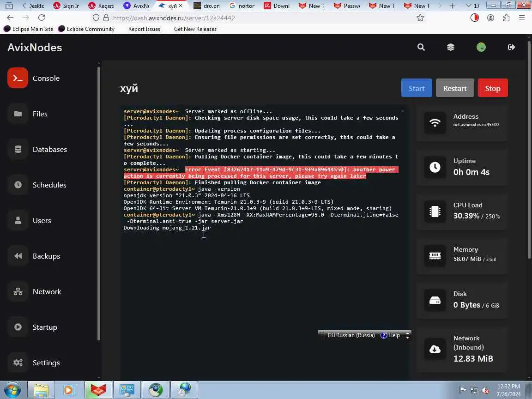Click the volume muted tray icon

[485, 390]
